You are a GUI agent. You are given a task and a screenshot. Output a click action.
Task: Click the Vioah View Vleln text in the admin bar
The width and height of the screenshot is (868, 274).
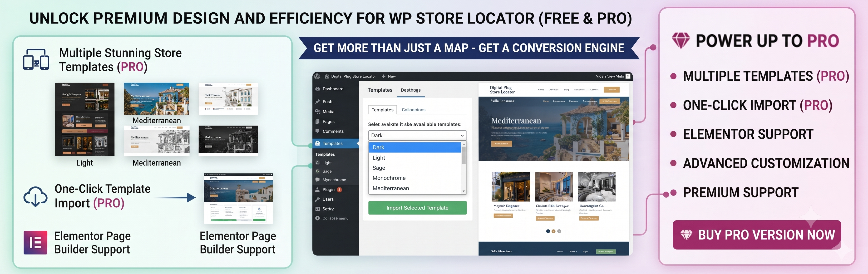610,76
